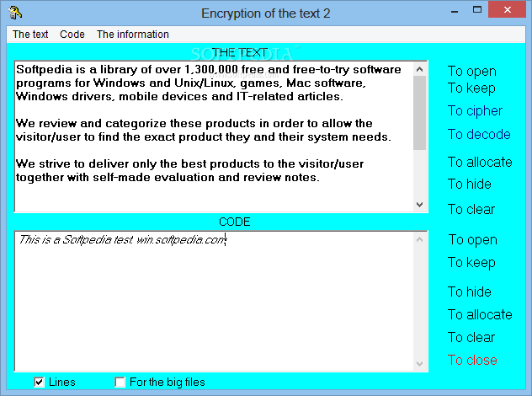Click the THE TEXT heading label
Screen dimensions: 532x396
(x=240, y=52)
